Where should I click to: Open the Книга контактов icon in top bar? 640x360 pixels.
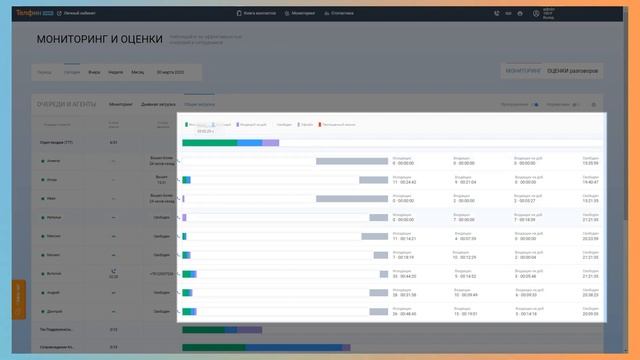coord(239,13)
